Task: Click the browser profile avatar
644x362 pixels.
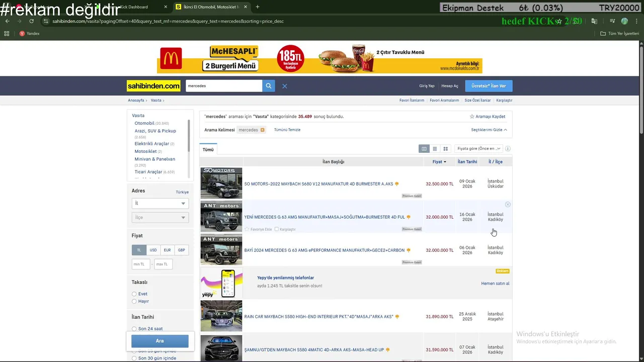Action: click(624, 21)
